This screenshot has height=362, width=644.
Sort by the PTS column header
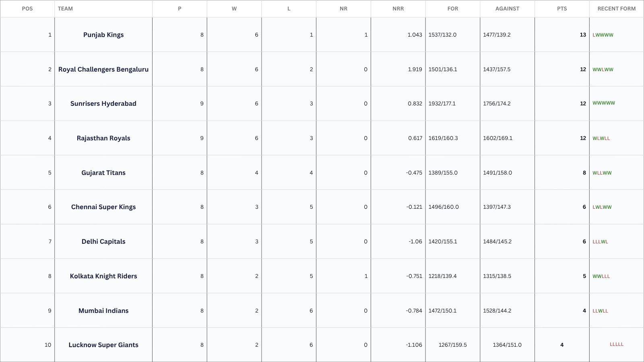tap(561, 8)
